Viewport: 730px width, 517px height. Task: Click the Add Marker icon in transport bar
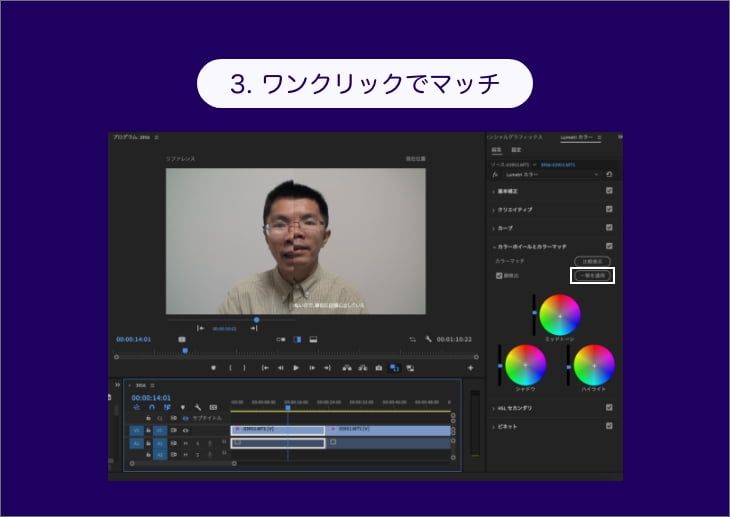tap(213, 368)
